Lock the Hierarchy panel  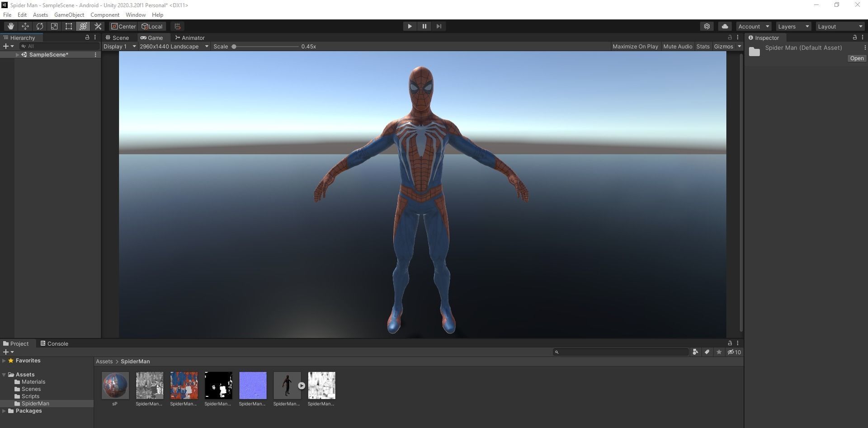coord(87,38)
